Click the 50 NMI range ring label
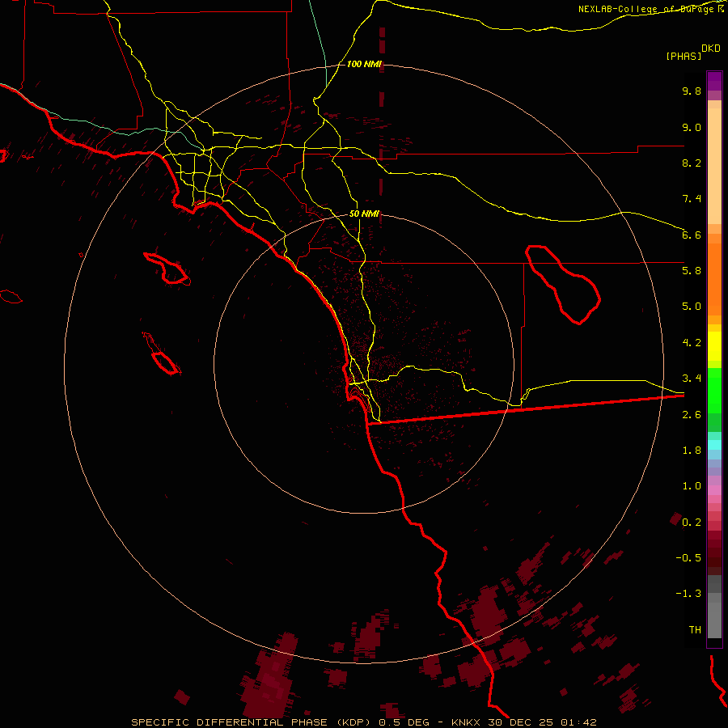The height and width of the screenshot is (728, 728). pyautogui.click(x=364, y=214)
